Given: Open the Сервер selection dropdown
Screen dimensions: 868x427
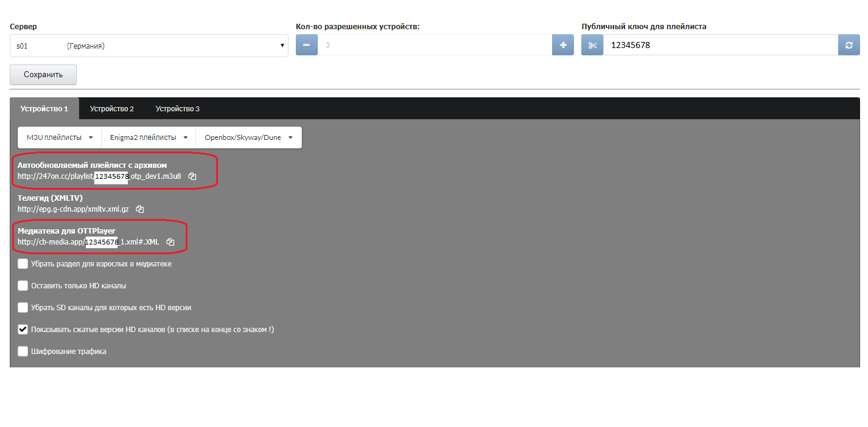Looking at the screenshot, I should [149, 46].
